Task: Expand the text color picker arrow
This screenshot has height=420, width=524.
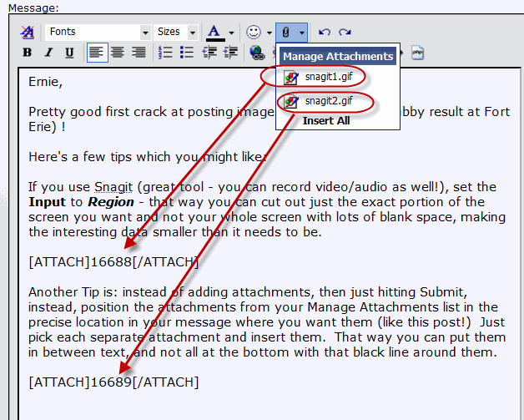Action: (x=231, y=33)
